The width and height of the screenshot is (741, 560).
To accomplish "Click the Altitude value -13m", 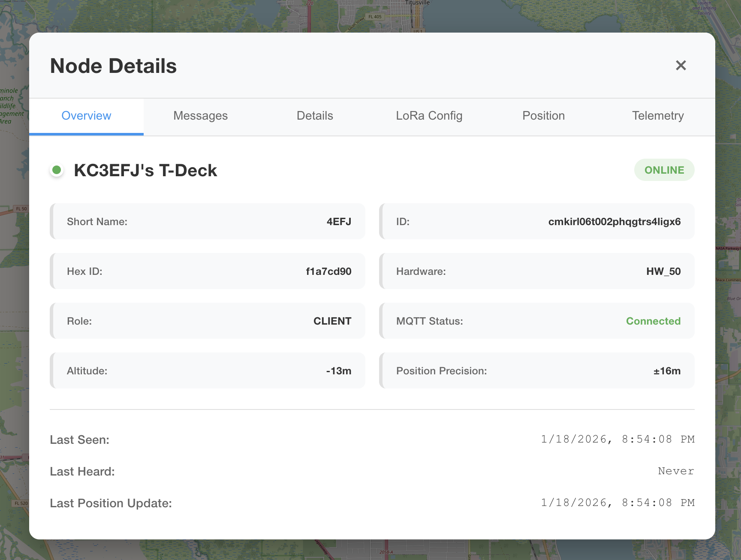I will (x=338, y=371).
